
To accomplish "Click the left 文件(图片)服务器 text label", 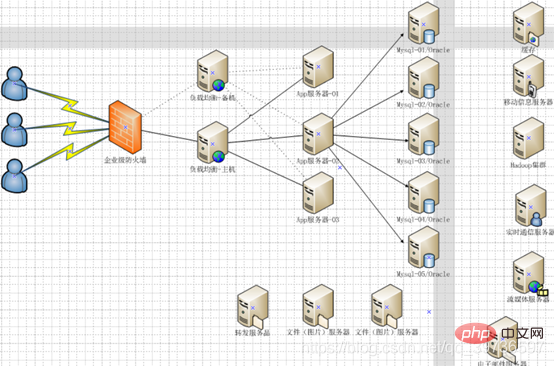I will (x=318, y=332).
